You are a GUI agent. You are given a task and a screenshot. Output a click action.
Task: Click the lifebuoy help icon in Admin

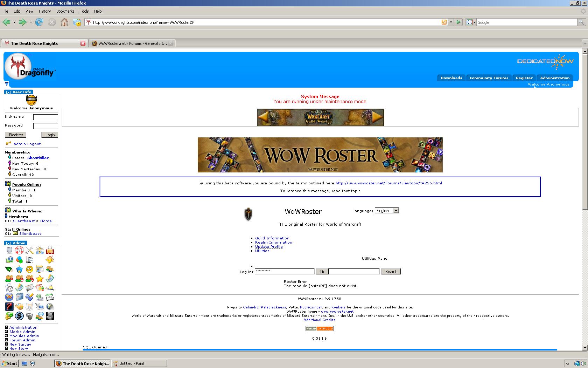coord(19,250)
